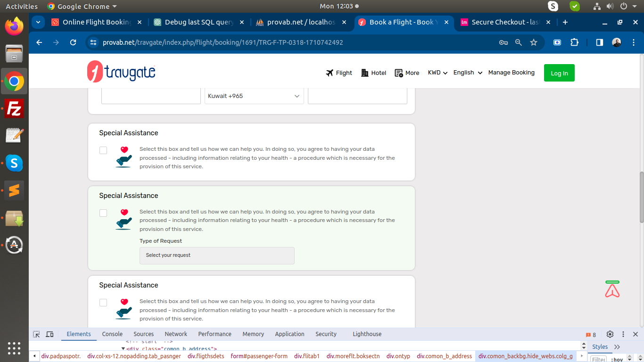The height and width of the screenshot is (362, 644).
Task: Click the green Log In button
Action: coord(559,73)
